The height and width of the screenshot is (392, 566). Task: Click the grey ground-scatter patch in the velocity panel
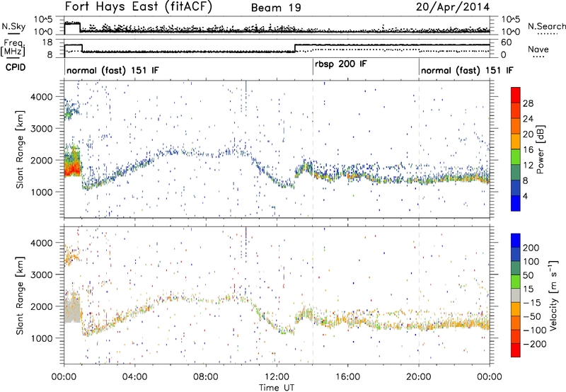click(x=72, y=311)
